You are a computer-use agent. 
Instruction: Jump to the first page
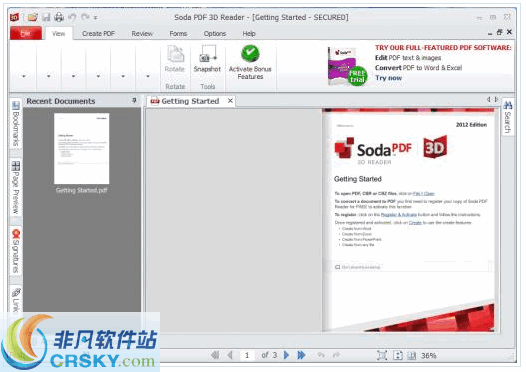[x=215, y=355]
